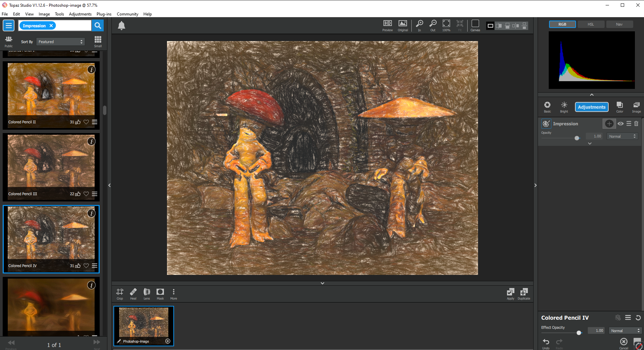This screenshot has width=644, height=350.
Task: Open Impression adjustment options menu
Action: tap(629, 124)
